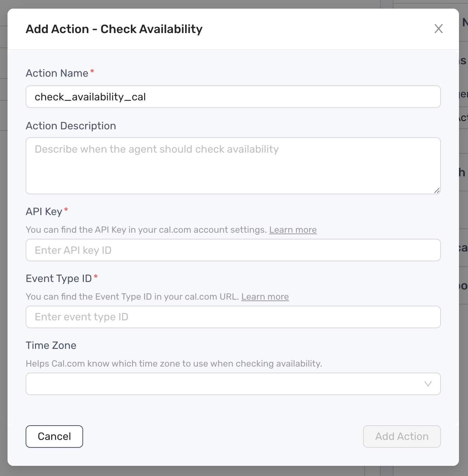Click the Time Zone label

[x=51, y=345]
